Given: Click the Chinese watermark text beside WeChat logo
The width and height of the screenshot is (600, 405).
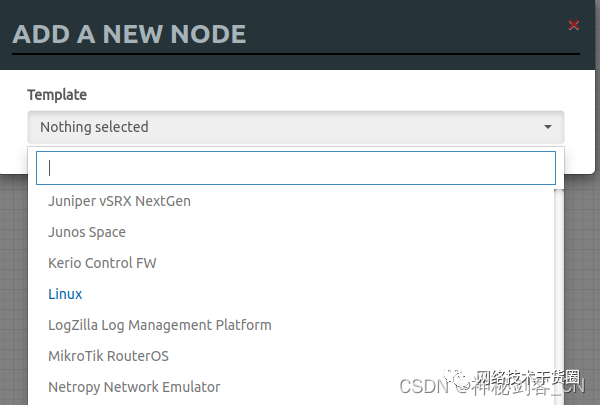Looking at the screenshot, I should (x=527, y=378).
